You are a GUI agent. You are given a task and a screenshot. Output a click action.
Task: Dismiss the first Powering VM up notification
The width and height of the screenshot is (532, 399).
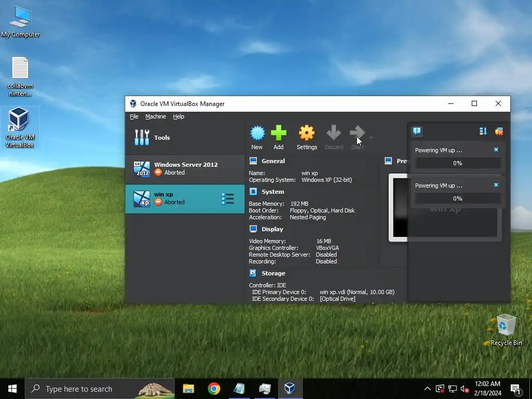[496, 150]
